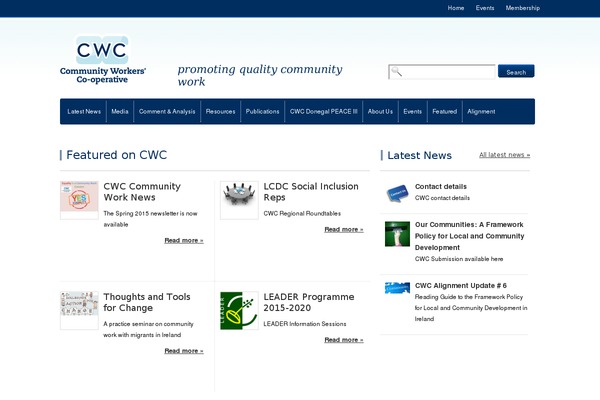The image size is (600, 400).
Task: Open Alignment in the navigation bar
Action: (x=481, y=111)
